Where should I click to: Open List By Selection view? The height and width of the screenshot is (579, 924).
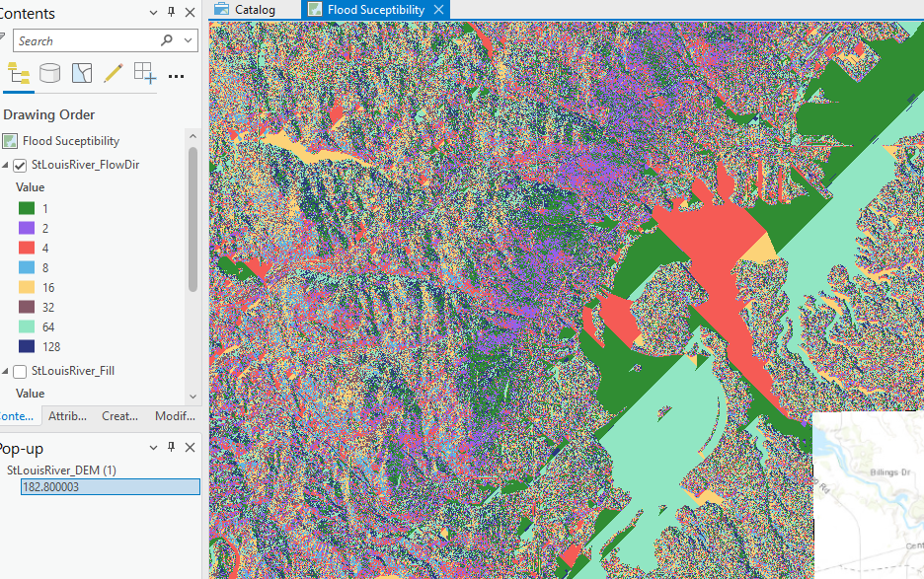click(x=81, y=73)
